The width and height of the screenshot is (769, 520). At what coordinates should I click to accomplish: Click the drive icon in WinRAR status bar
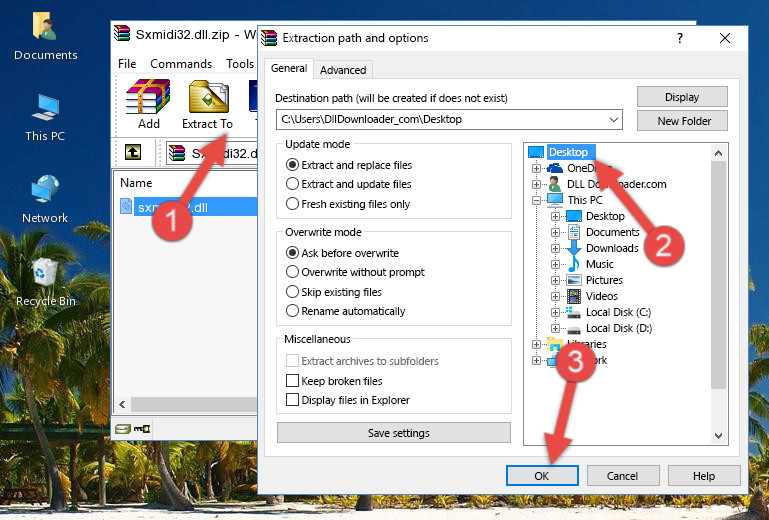point(123,429)
